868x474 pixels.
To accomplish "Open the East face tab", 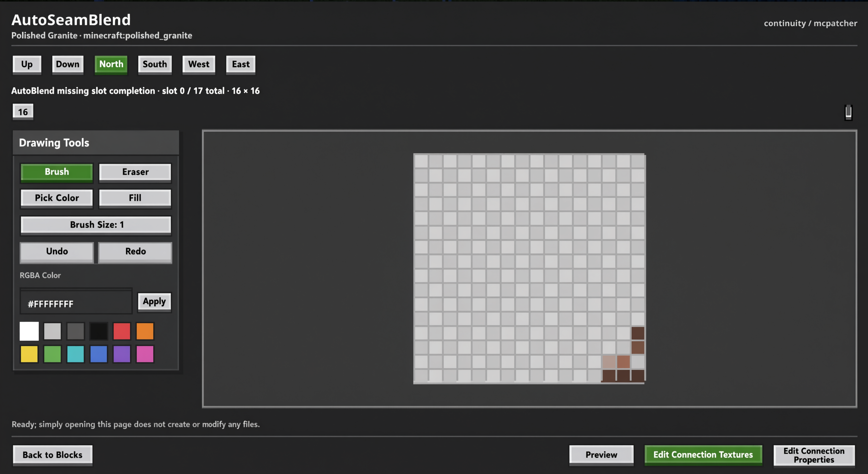I will coord(241,64).
